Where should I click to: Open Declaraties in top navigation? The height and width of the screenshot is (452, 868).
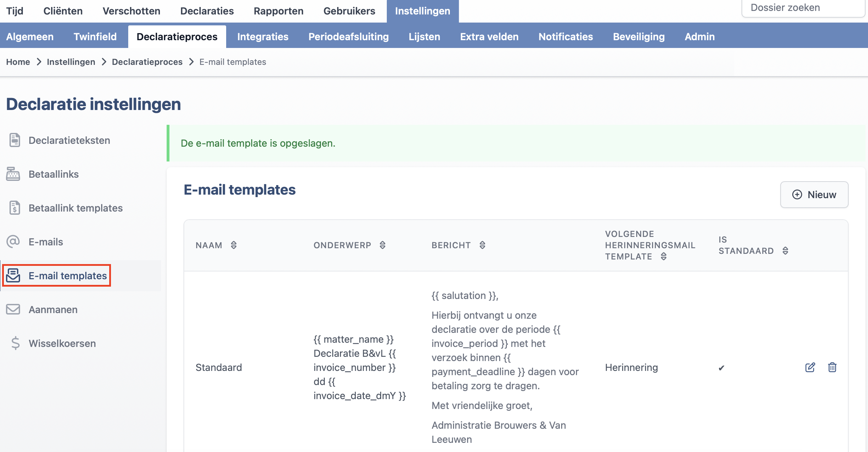(x=207, y=11)
